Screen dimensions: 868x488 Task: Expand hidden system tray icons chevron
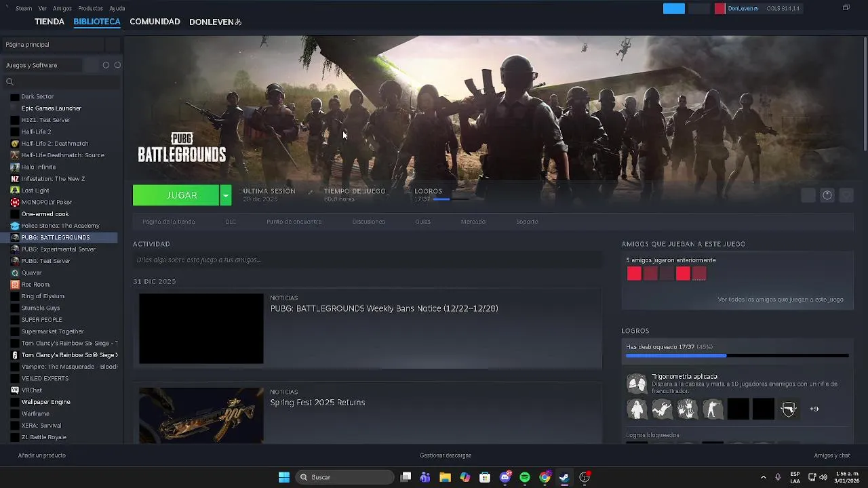coord(764,477)
